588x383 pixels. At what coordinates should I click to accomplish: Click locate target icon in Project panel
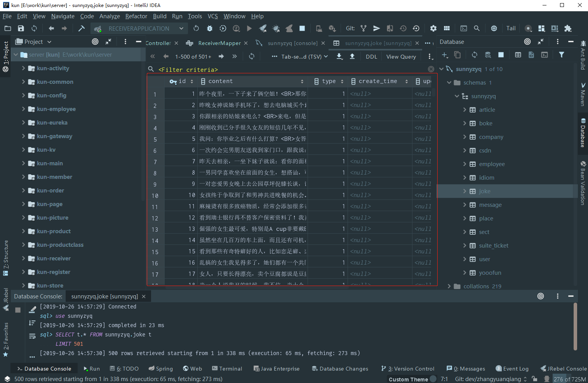pyautogui.click(x=95, y=42)
